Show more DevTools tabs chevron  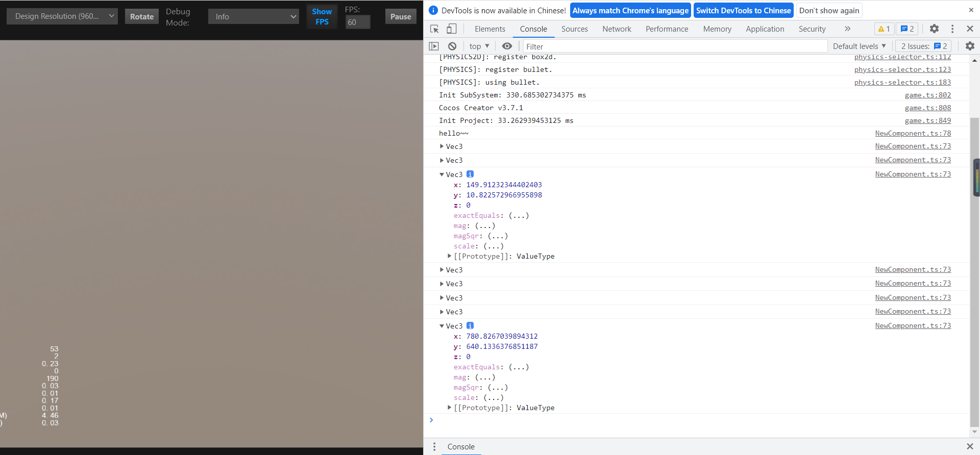[847, 29]
